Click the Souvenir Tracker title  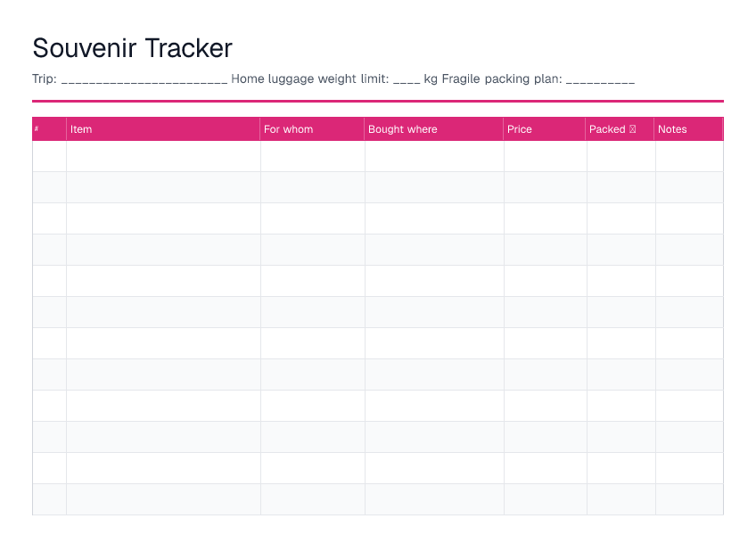[132, 48]
